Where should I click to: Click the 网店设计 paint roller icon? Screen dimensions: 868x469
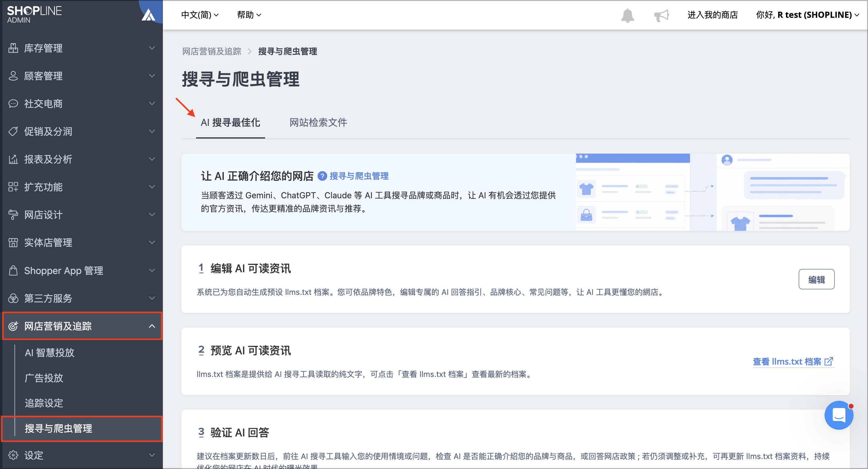coord(13,215)
